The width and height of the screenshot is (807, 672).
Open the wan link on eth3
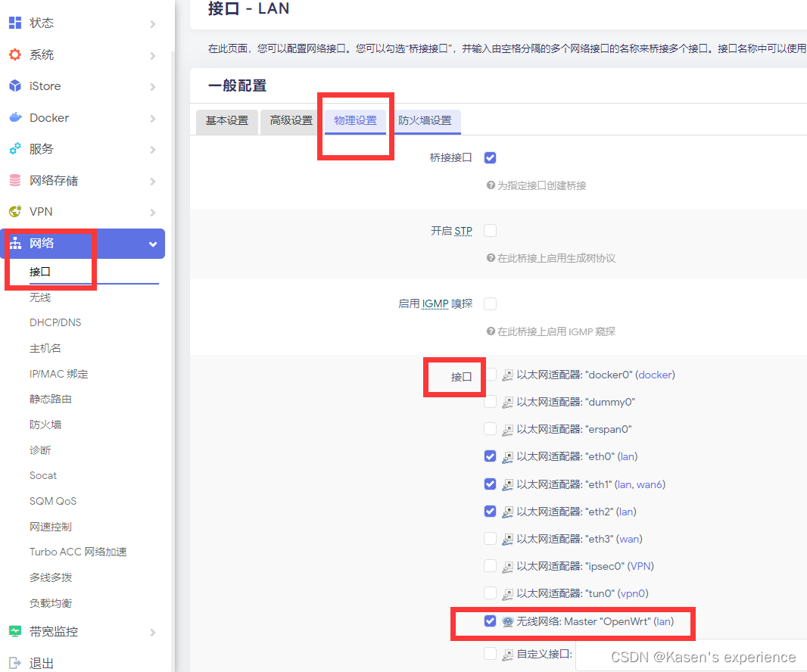[629, 539]
